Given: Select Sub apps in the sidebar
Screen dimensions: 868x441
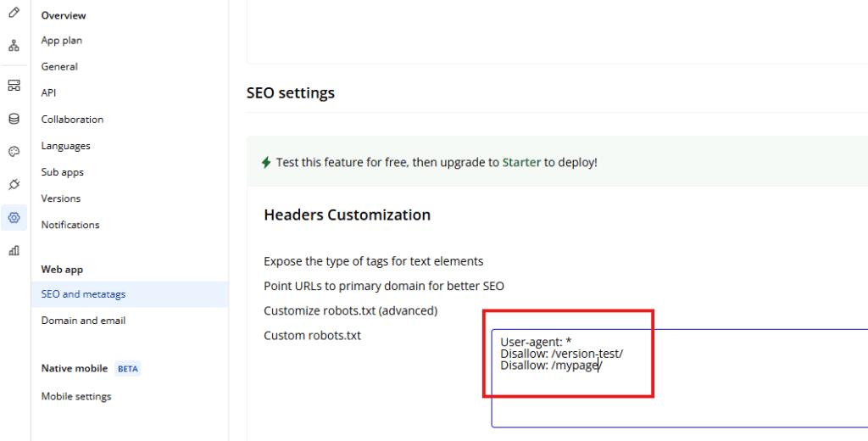Looking at the screenshot, I should coord(62,172).
